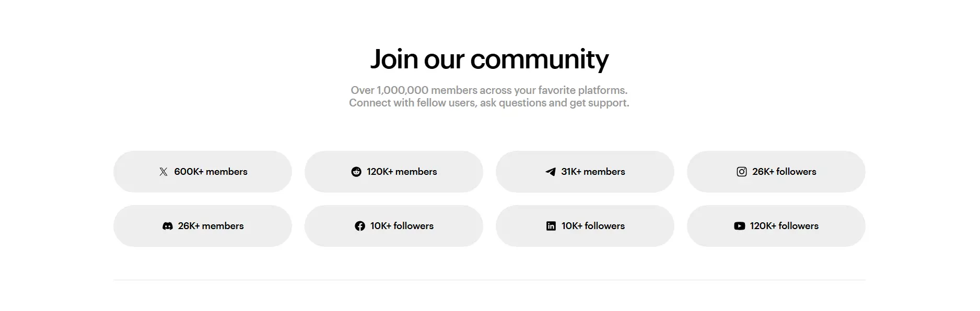Click the Telegram paper plane icon
The width and height of the screenshot is (980, 311).
click(551, 172)
